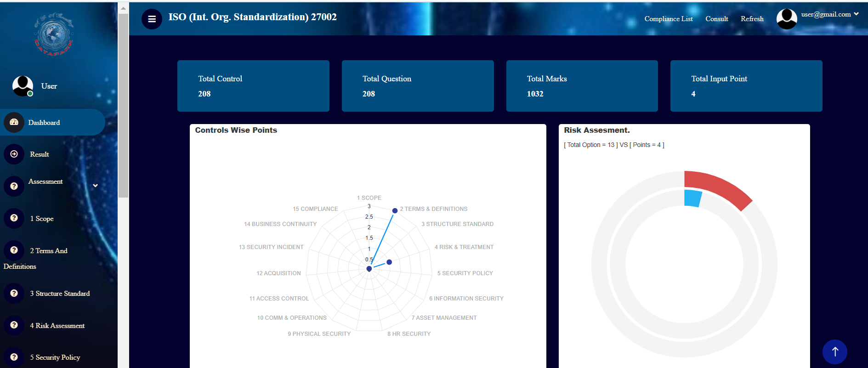Screen dimensions: 868x368
Task: Click the 2 Terms And Definitions icon
Action: pyautogui.click(x=14, y=250)
